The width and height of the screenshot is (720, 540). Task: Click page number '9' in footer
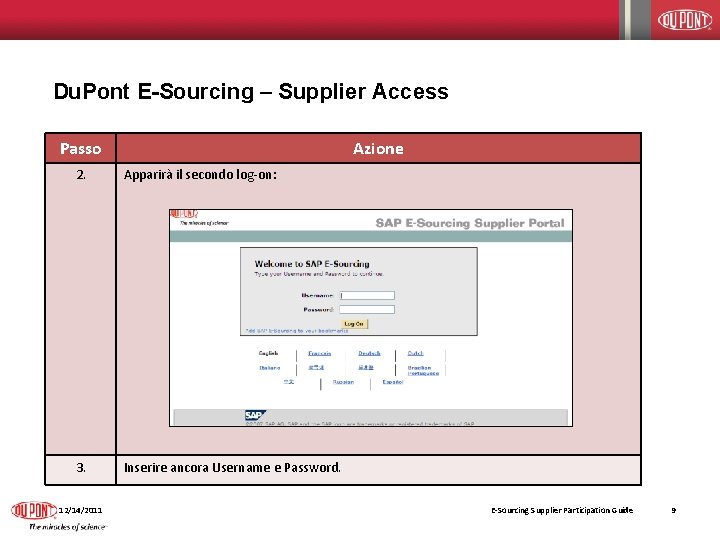click(x=674, y=510)
